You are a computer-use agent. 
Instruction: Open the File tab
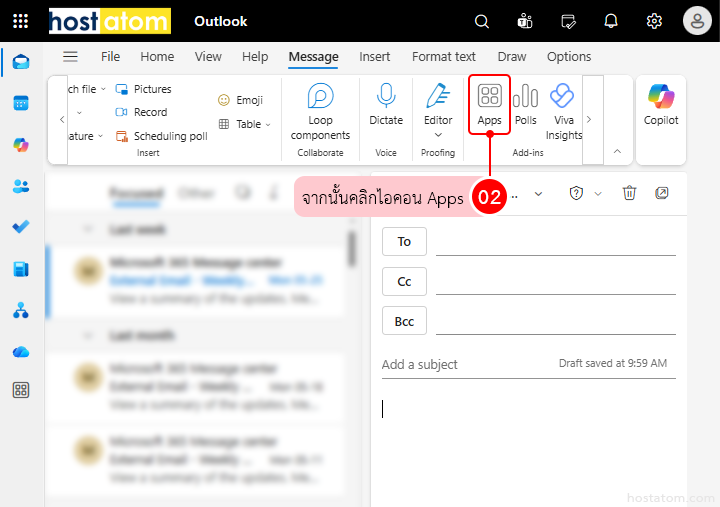coord(110,56)
